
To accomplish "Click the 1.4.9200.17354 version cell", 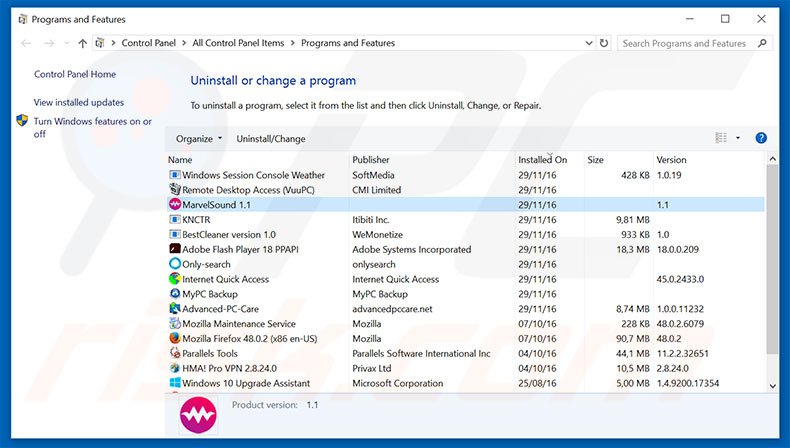I will coord(688,383).
